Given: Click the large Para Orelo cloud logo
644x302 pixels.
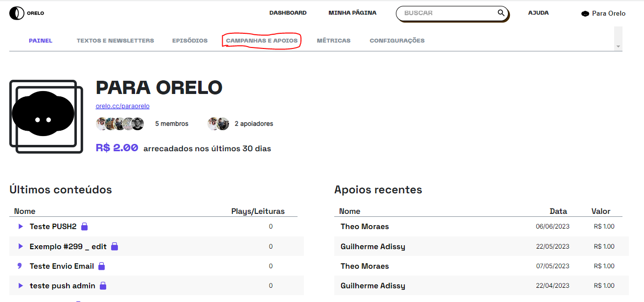Looking at the screenshot, I should 43,116.
